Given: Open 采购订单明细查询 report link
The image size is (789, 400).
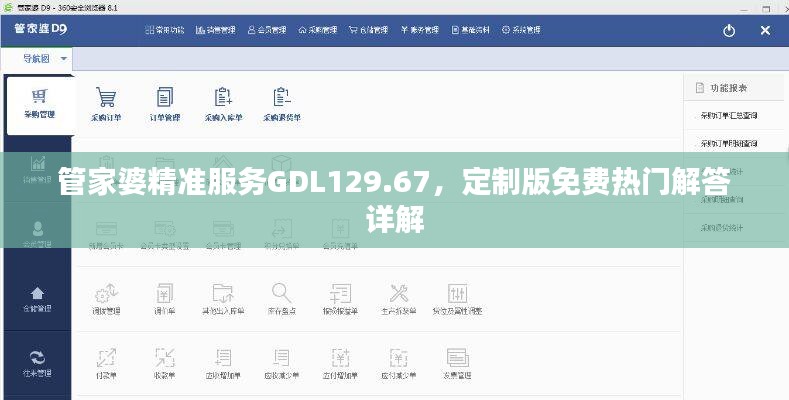Looking at the screenshot, I should [729, 143].
